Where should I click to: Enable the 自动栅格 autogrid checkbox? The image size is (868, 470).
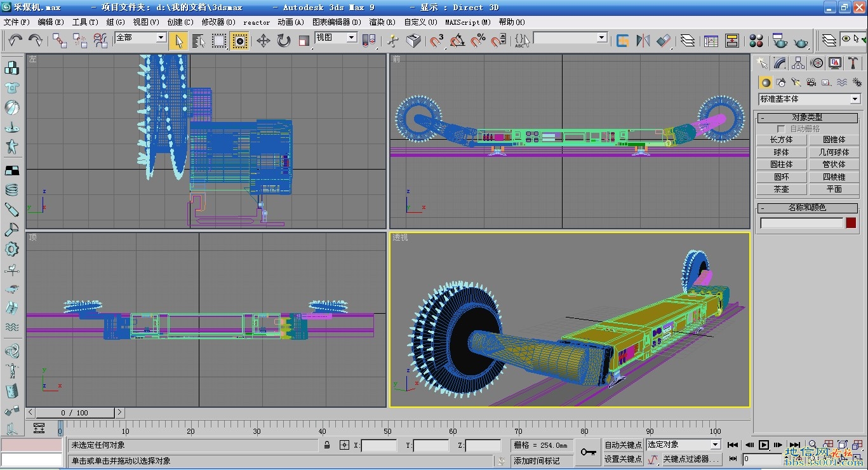pyautogui.click(x=781, y=129)
